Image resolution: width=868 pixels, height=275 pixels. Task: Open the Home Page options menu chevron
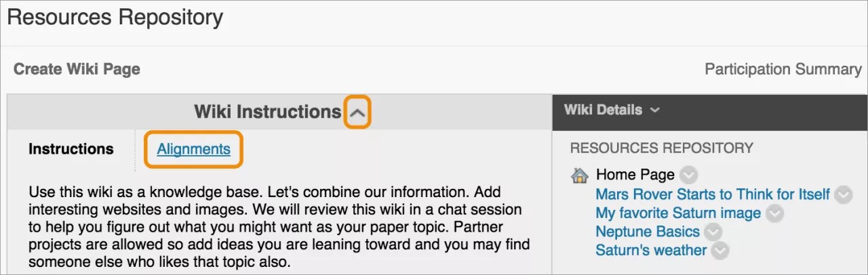tap(688, 175)
